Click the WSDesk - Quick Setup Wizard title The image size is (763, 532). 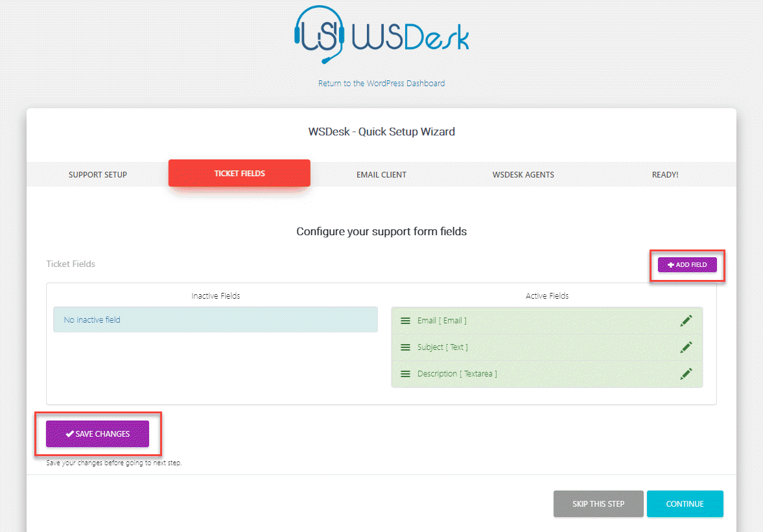click(x=381, y=132)
